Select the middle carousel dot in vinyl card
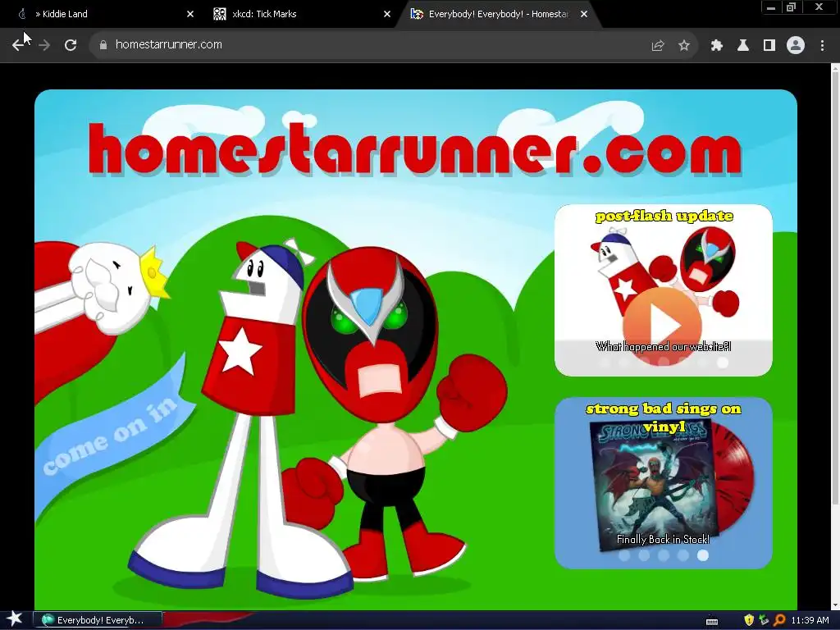This screenshot has width=840, height=630. point(663,555)
